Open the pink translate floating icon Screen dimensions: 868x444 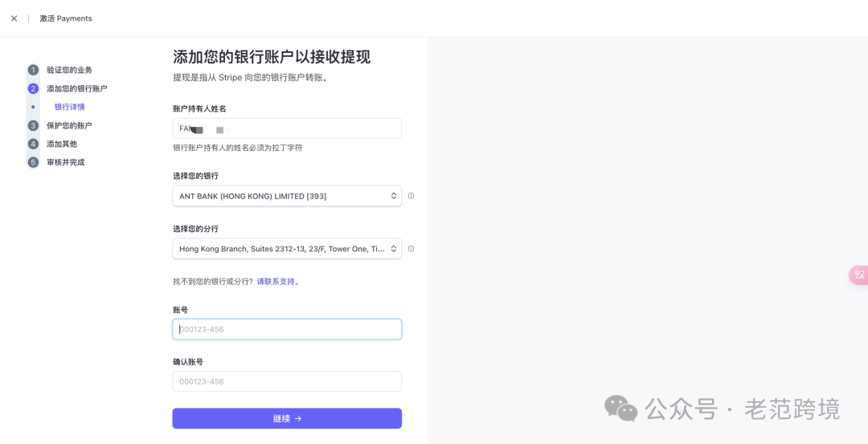859,275
